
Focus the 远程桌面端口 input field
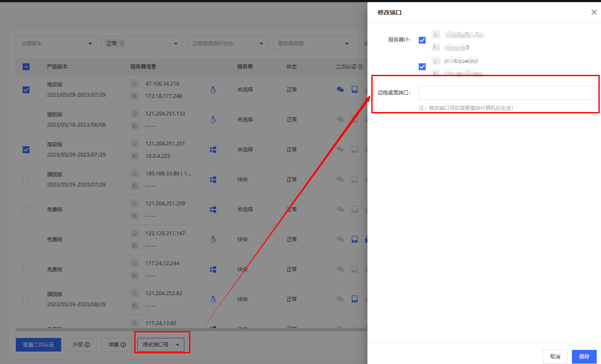point(507,93)
